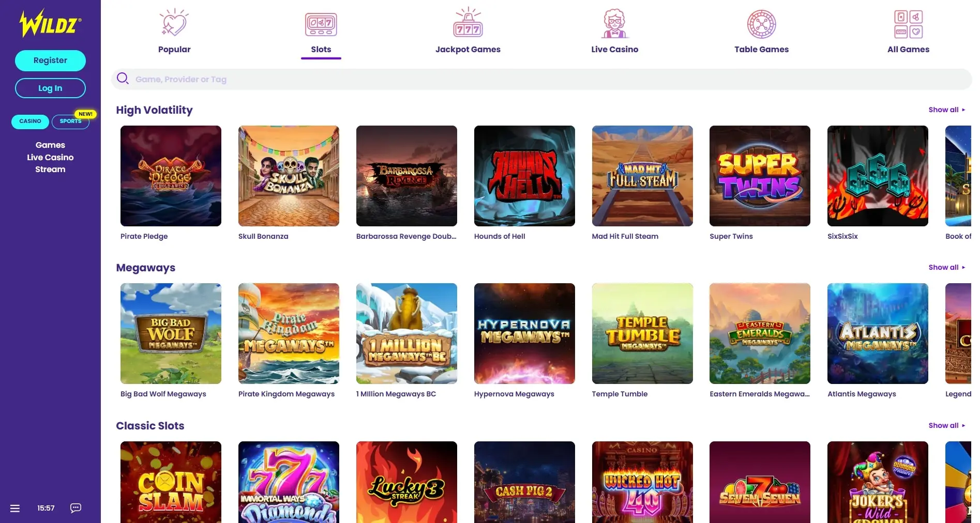Expand Megaways section with Show all

pos(946,267)
